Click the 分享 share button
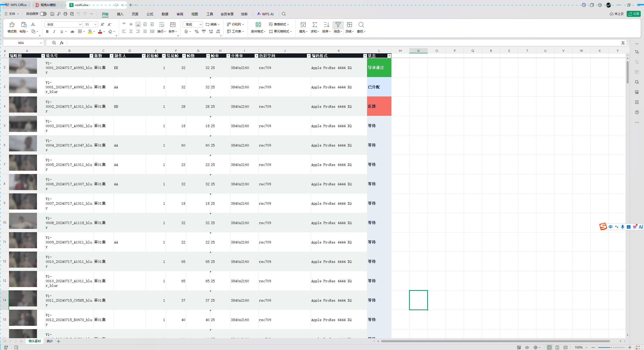This screenshot has width=644, height=350. tap(633, 14)
